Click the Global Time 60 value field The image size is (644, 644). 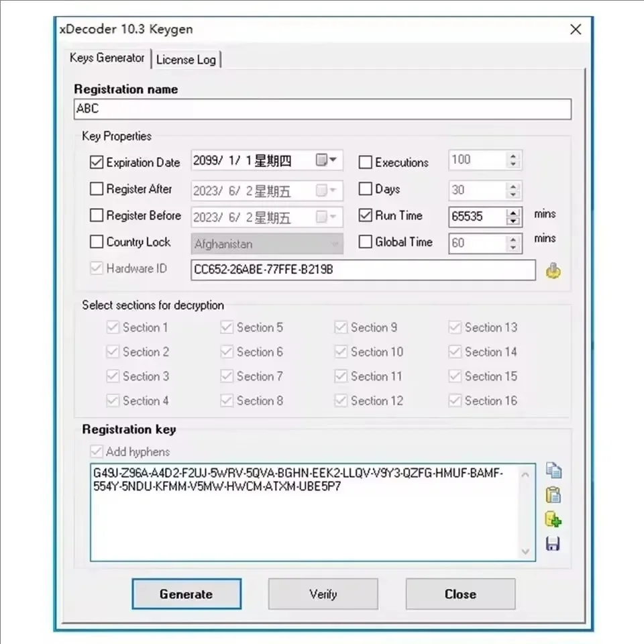pyautogui.click(x=478, y=243)
